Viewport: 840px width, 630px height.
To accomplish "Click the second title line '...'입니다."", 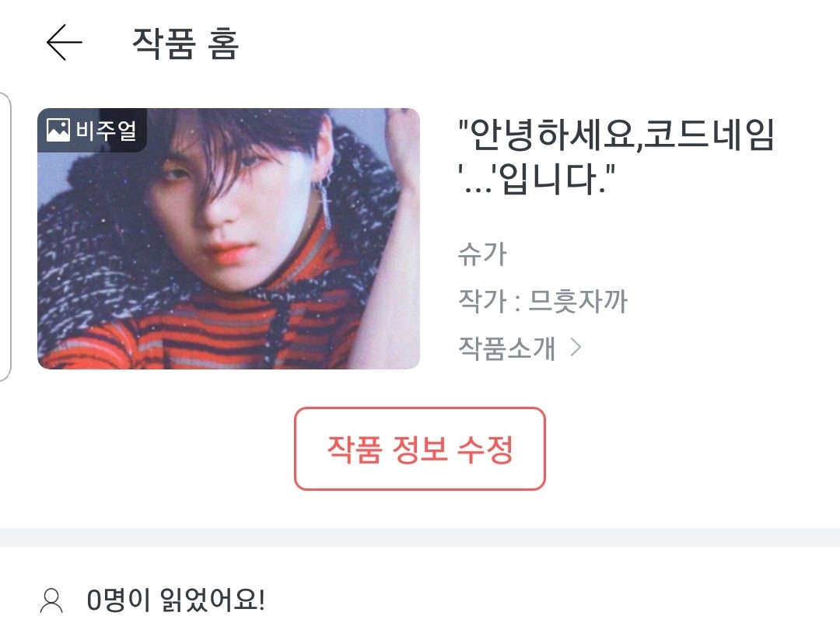I will pos(537,179).
